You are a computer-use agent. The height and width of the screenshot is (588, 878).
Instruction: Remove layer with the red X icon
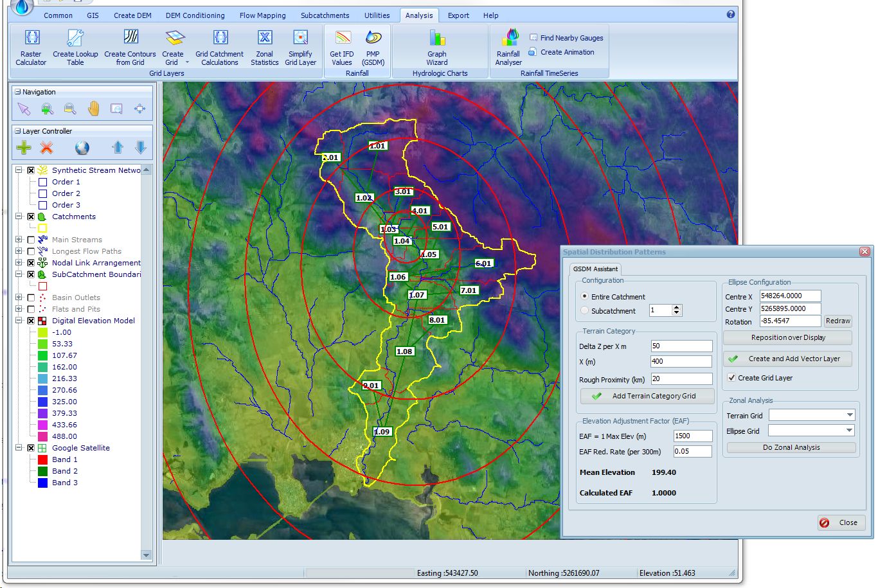[x=46, y=148]
